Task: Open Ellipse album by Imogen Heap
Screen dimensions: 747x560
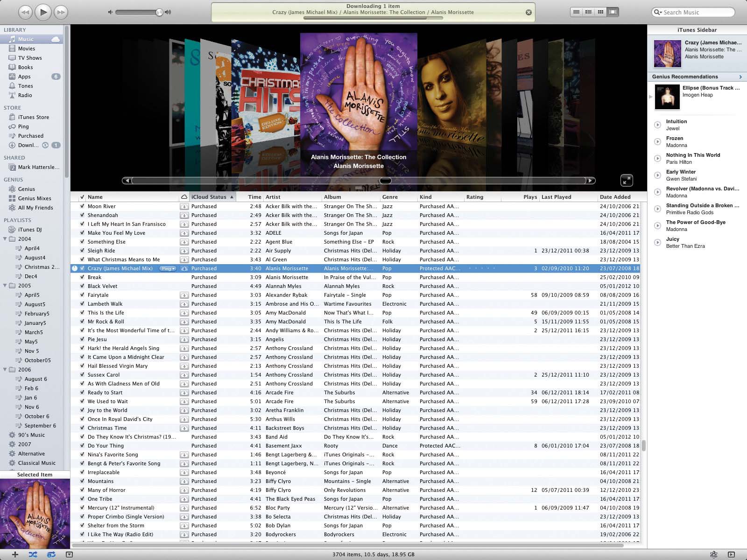Action: [x=667, y=97]
